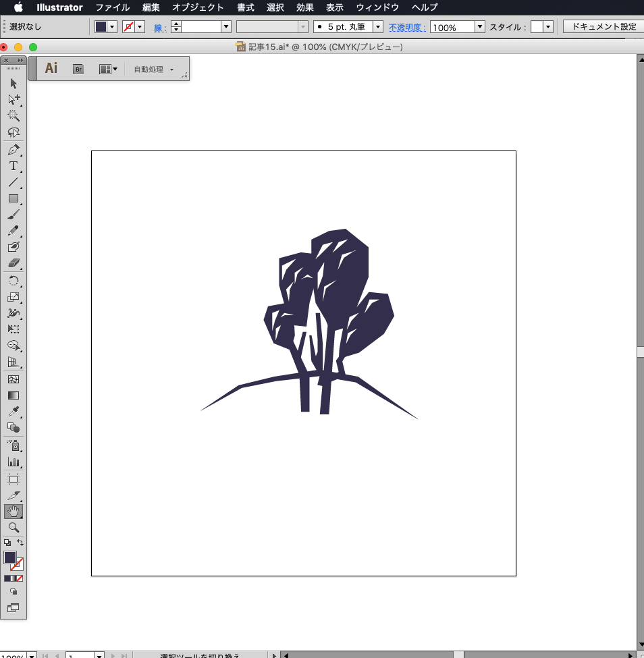This screenshot has width=644, height=658.
Task: Activate the Eraser tool
Action: pyautogui.click(x=13, y=264)
